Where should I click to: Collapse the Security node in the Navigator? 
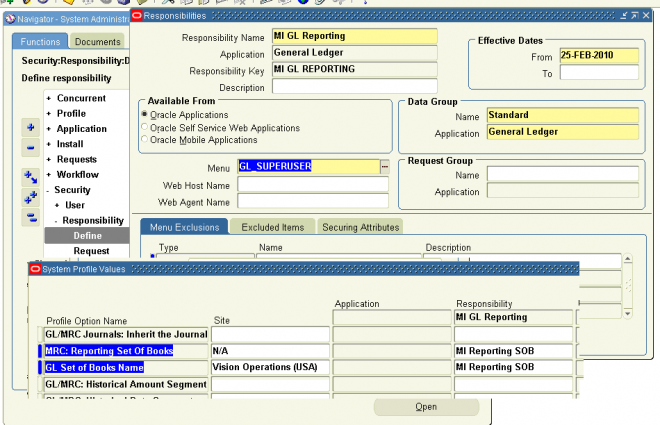click(x=48, y=191)
